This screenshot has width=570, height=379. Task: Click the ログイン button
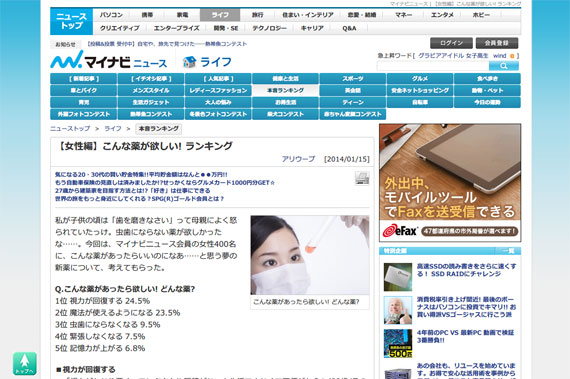(x=451, y=43)
